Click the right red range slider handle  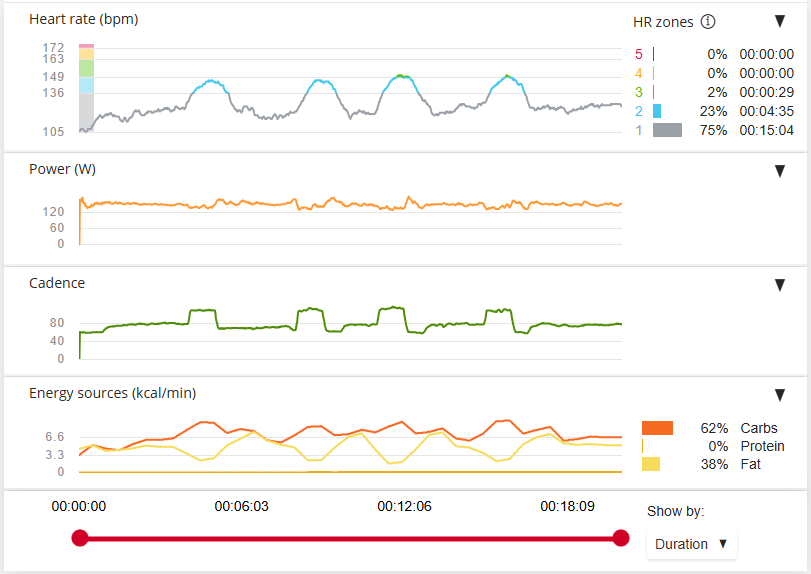pyautogui.click(x=621, y=538)
